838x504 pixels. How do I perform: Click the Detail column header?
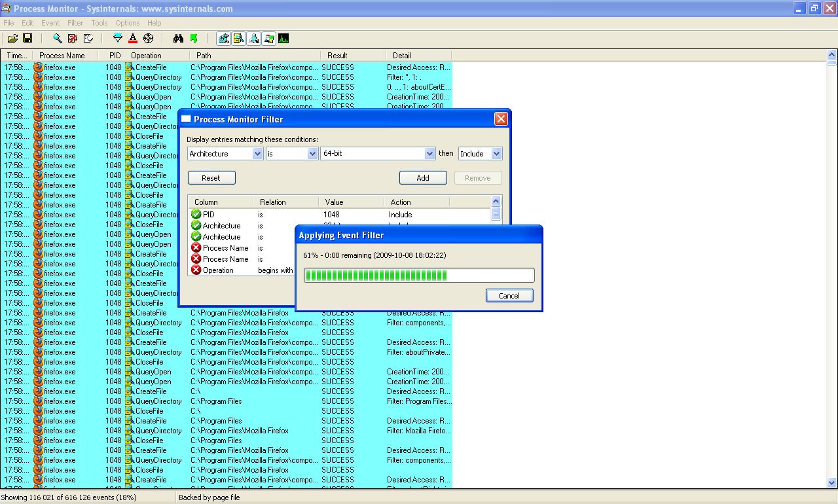(x=419, y=56)
